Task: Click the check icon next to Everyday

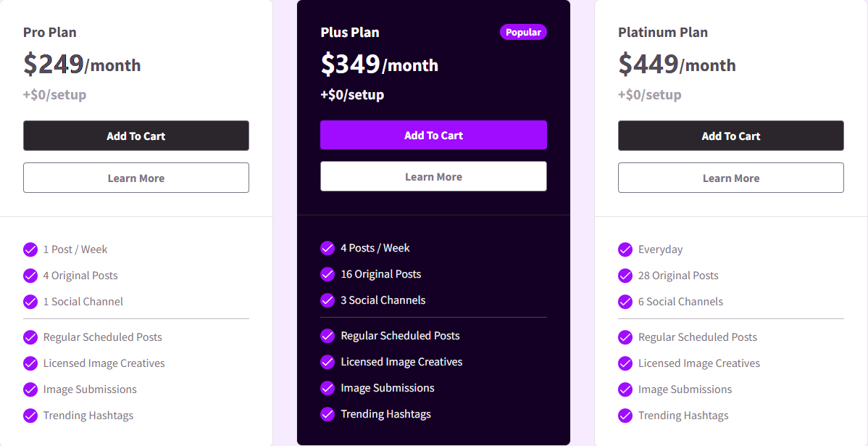Action: (625, 249)
